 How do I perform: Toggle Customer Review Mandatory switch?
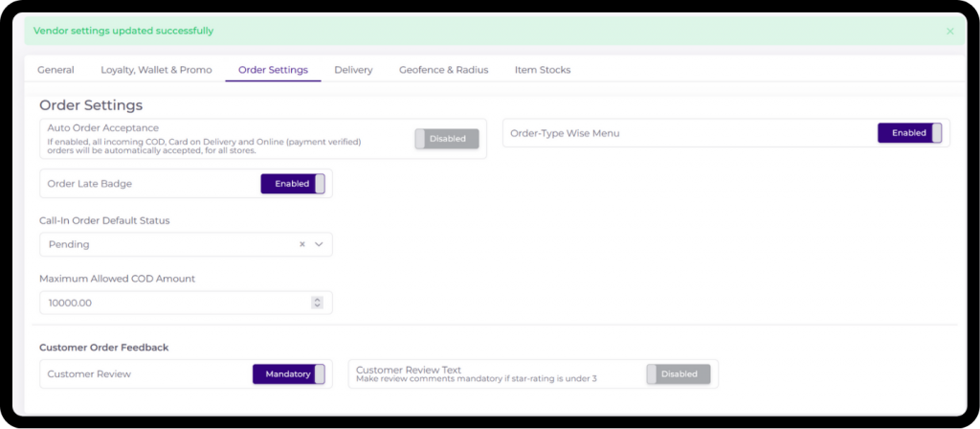click(x=289, y=374)
